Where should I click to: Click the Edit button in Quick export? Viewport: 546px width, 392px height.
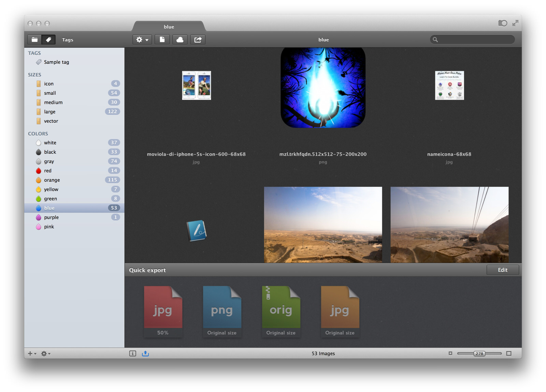503,270
